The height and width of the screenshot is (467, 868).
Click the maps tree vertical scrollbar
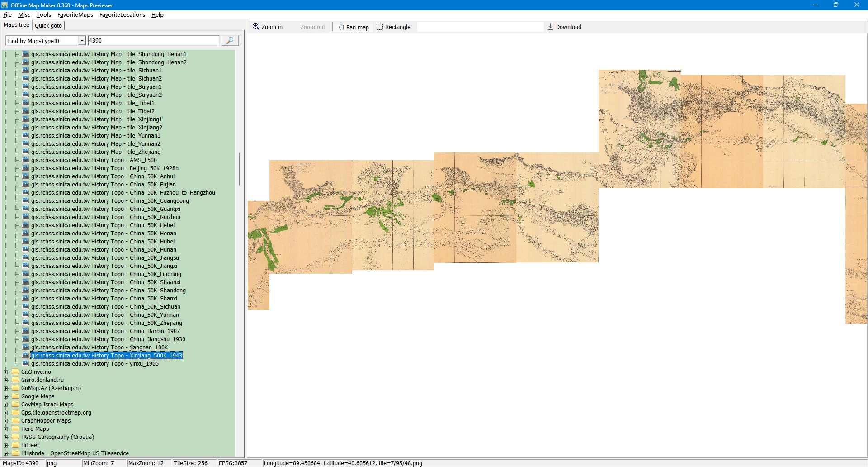click(x=239, y=169)
